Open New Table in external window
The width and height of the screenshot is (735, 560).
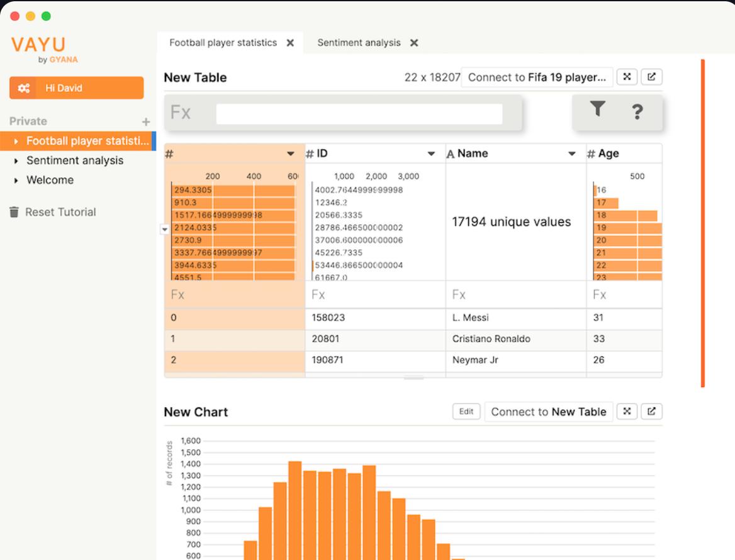[x=651, y=77]
